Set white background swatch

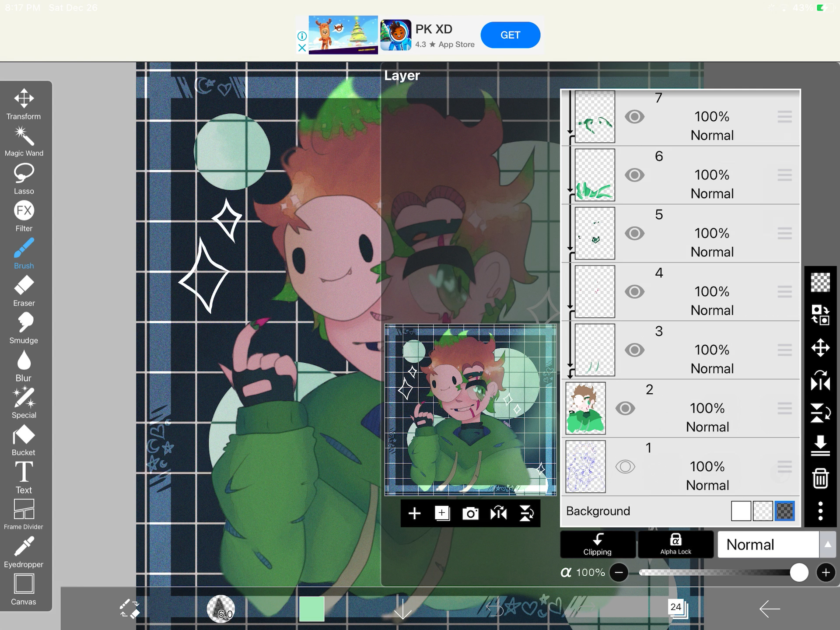click(x=741, y=511)
